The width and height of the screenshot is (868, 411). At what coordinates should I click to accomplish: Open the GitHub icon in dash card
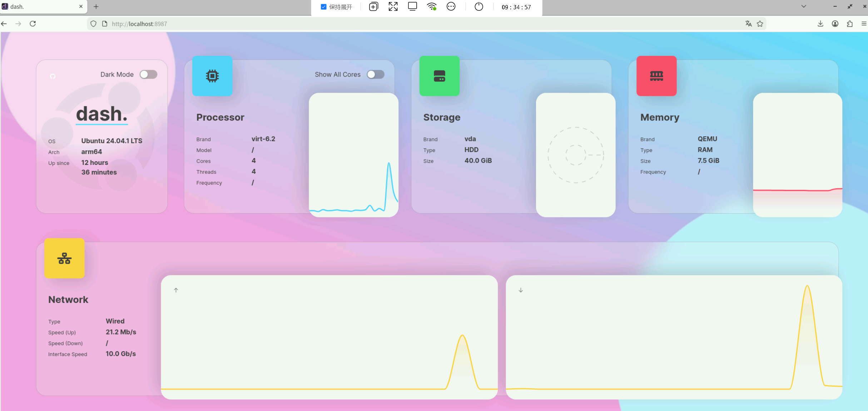tap(53, 76)
